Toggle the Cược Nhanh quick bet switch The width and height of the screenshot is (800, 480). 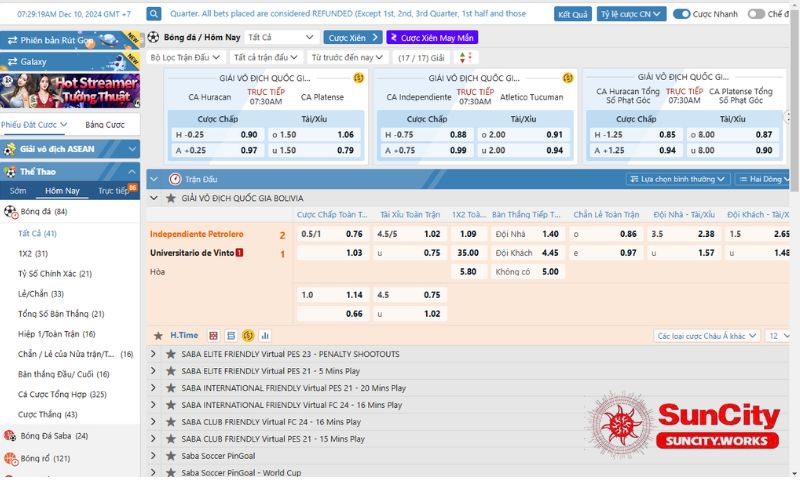tap(682, 14)
